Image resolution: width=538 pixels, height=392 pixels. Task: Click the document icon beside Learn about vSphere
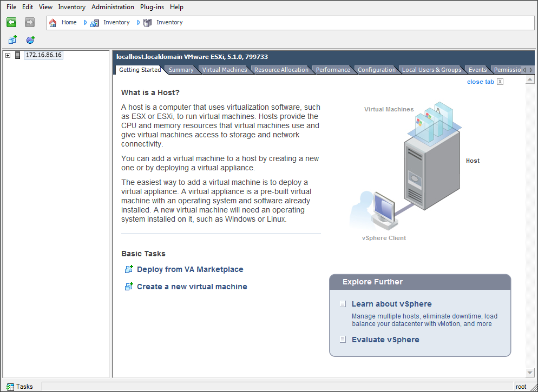click(343, 304)
